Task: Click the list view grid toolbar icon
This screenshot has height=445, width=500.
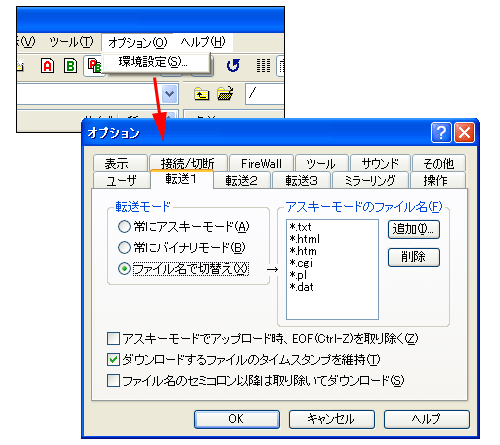Action: 263,65
